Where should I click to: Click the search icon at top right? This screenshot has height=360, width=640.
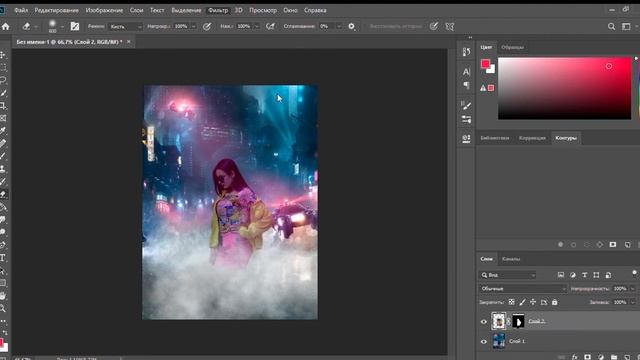[x=611, y=27]
